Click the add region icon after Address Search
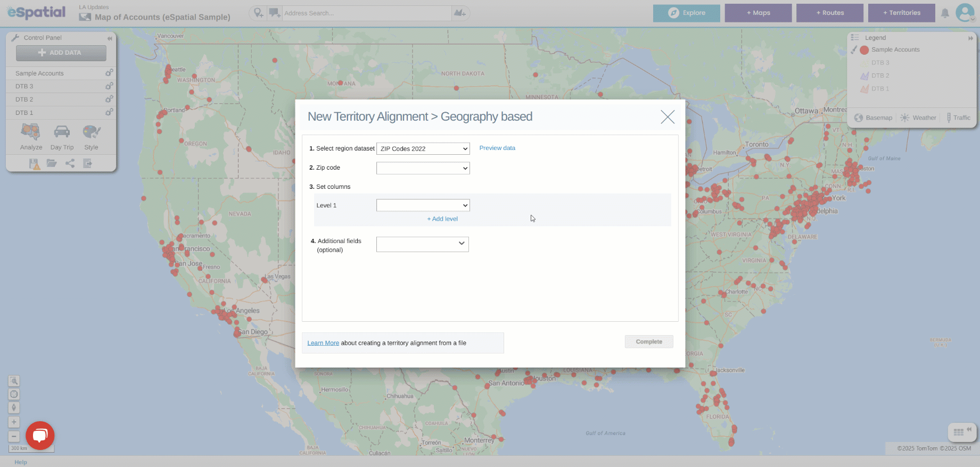980x467 pixels. tap(460, 13)
